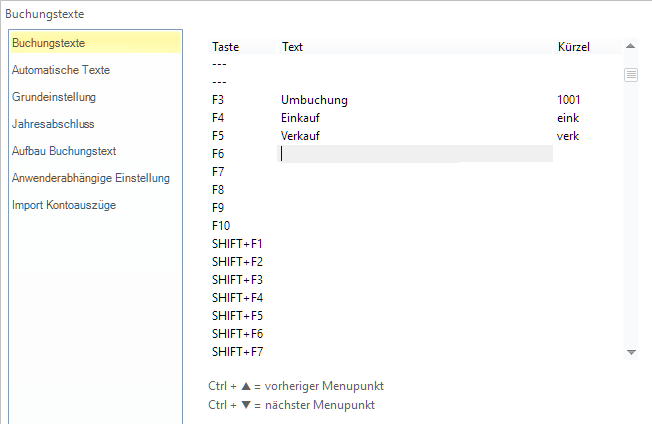Open Anwenderabhängige Einstellung page
The width and height of the screenshot is (652, 424).
[x=91, y=178]
